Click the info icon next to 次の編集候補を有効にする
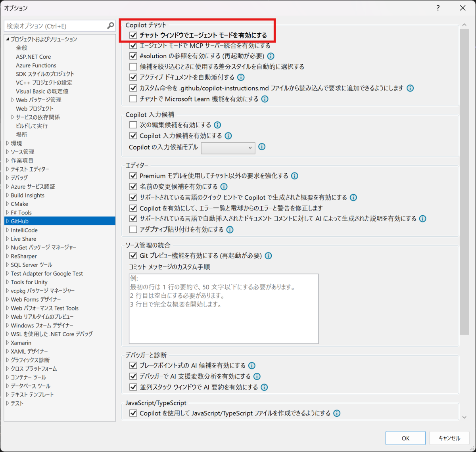The height and width of the screenshot is (452, 476). [217, 124]
